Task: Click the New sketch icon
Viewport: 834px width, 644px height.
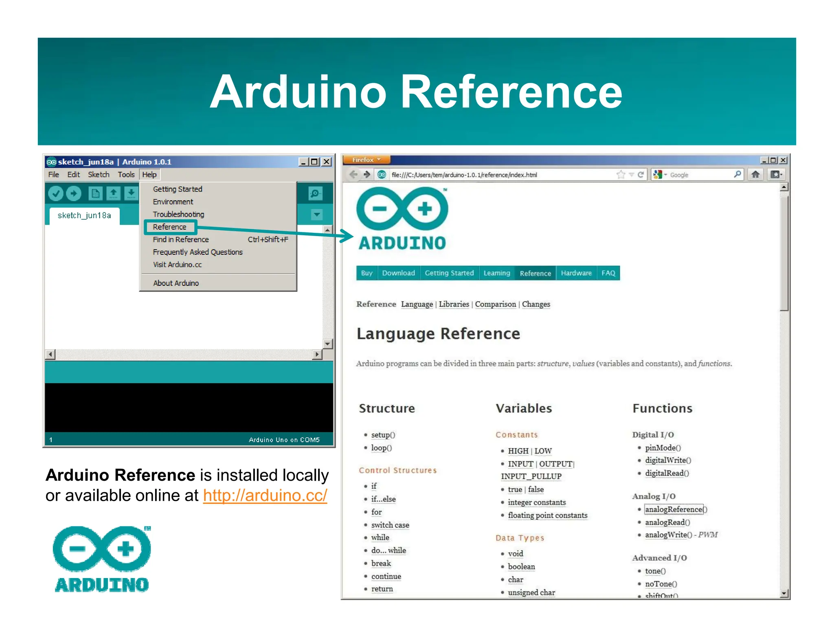Action: (95, 193)
